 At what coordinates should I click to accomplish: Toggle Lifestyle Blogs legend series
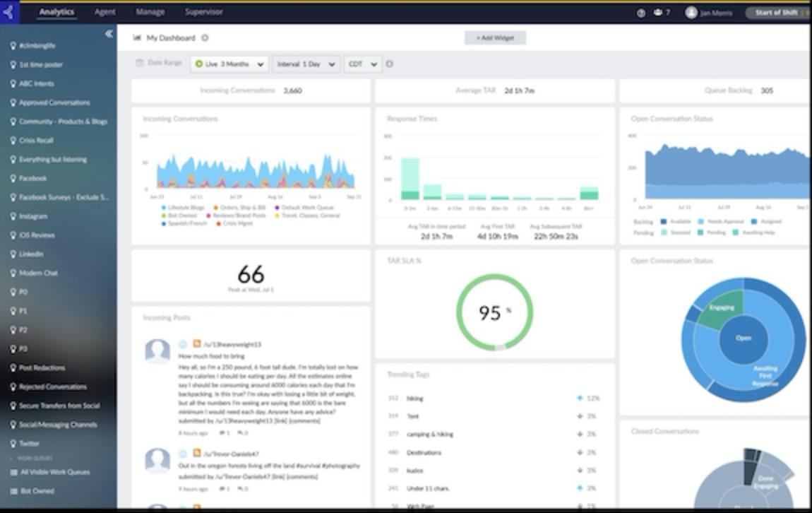183,207
